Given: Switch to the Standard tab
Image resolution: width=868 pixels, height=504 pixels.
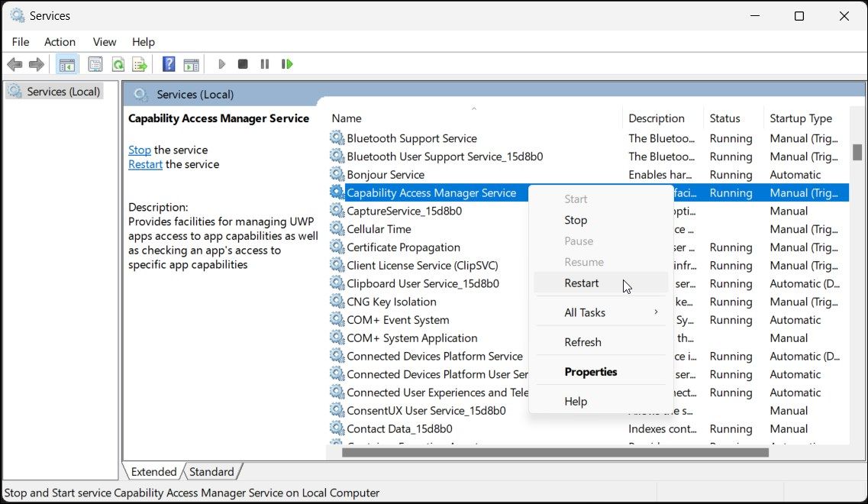Looking at the screenshot, I should [x=211, y=472].
